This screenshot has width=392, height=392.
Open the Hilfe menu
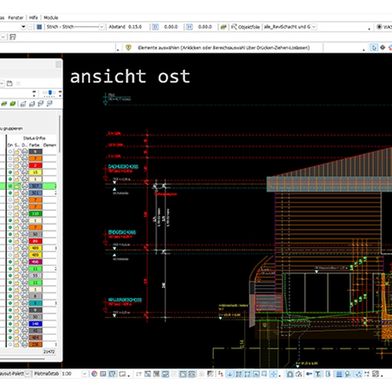[x=33, y=18]
